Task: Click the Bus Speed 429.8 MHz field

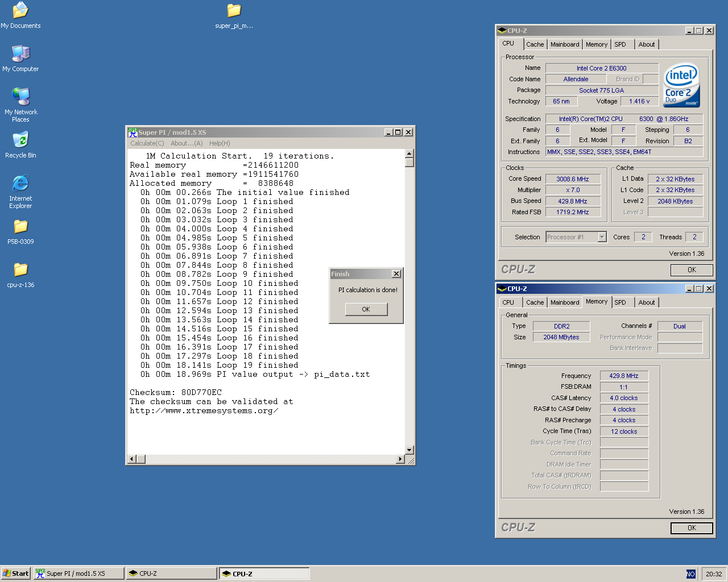Action: point(573,201)
